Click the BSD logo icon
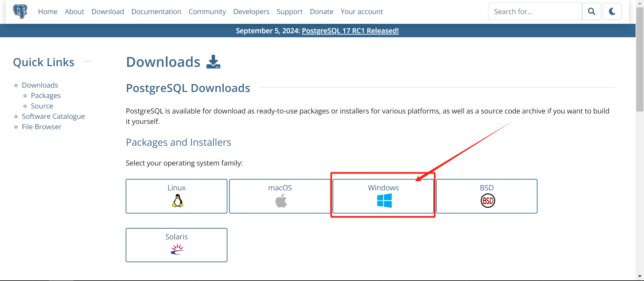Viewport: 644px width, 281px height. click(x=488, y=201)
